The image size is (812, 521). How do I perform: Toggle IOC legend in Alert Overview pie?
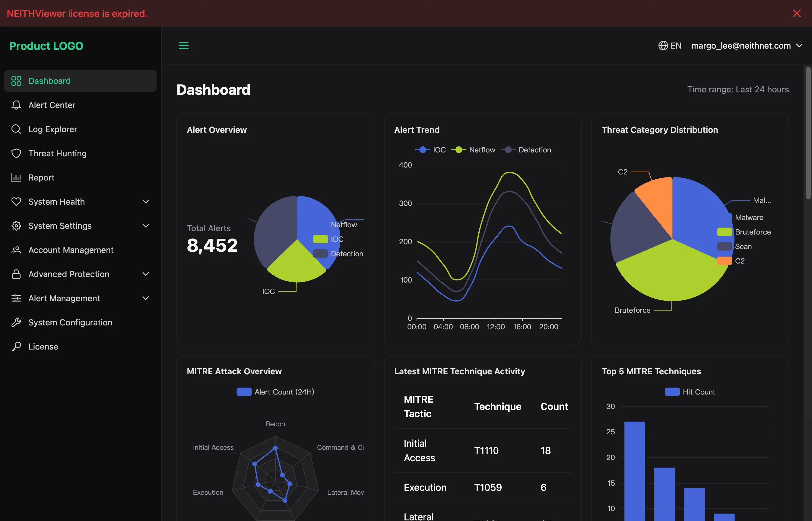coord(328,239)
